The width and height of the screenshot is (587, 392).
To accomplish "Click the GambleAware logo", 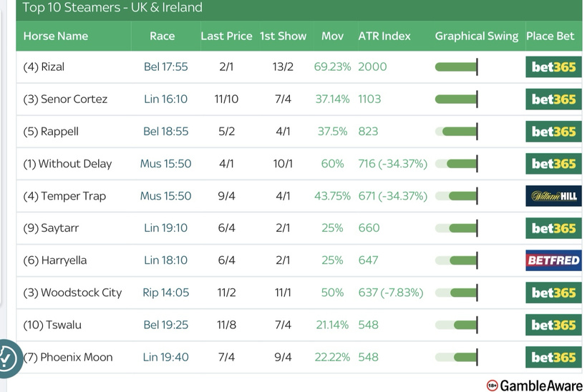I will 534,386.
